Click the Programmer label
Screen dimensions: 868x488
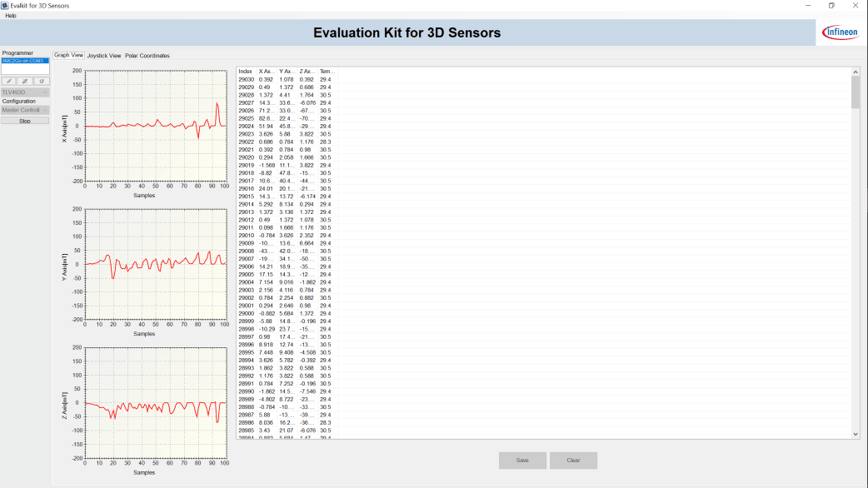(17, 53)
